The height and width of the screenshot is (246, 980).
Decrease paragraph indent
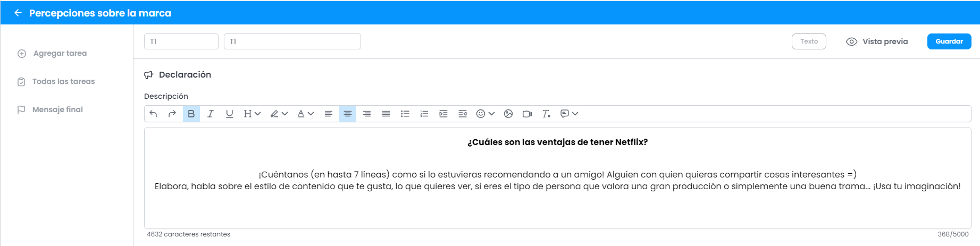point(463,114)
